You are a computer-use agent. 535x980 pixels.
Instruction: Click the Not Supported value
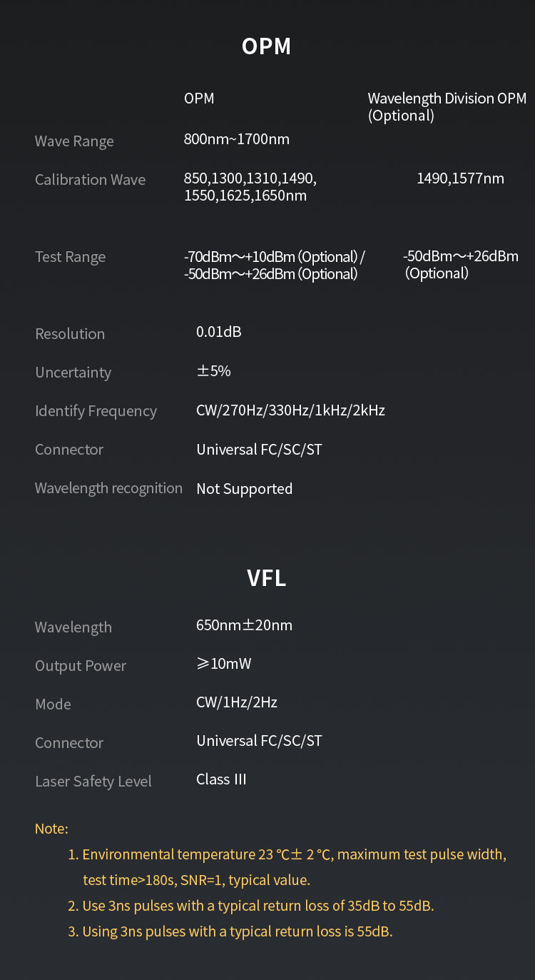click(244, 489)
